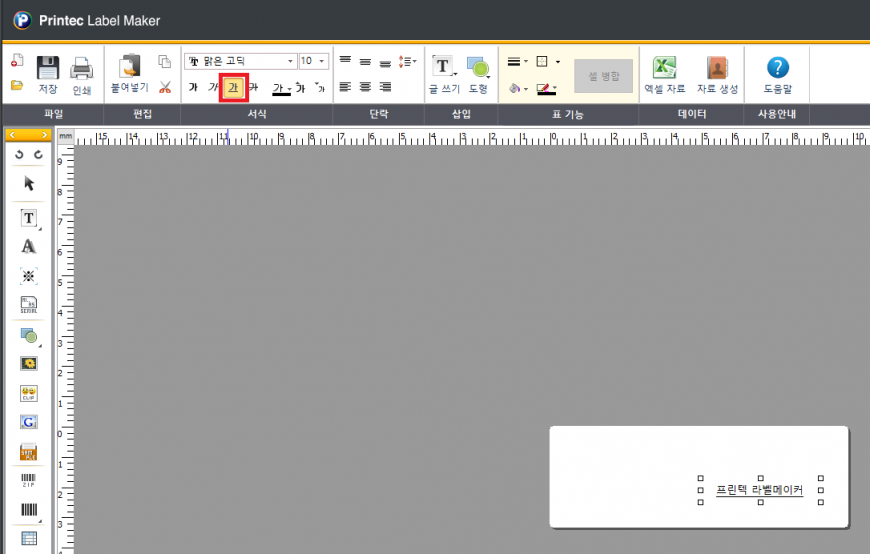
Task: Open 도움말 help
Action: pos(777,75)
